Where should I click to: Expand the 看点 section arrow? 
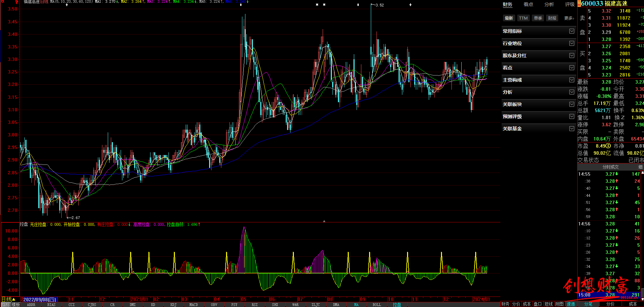click(x=572, y=68)
